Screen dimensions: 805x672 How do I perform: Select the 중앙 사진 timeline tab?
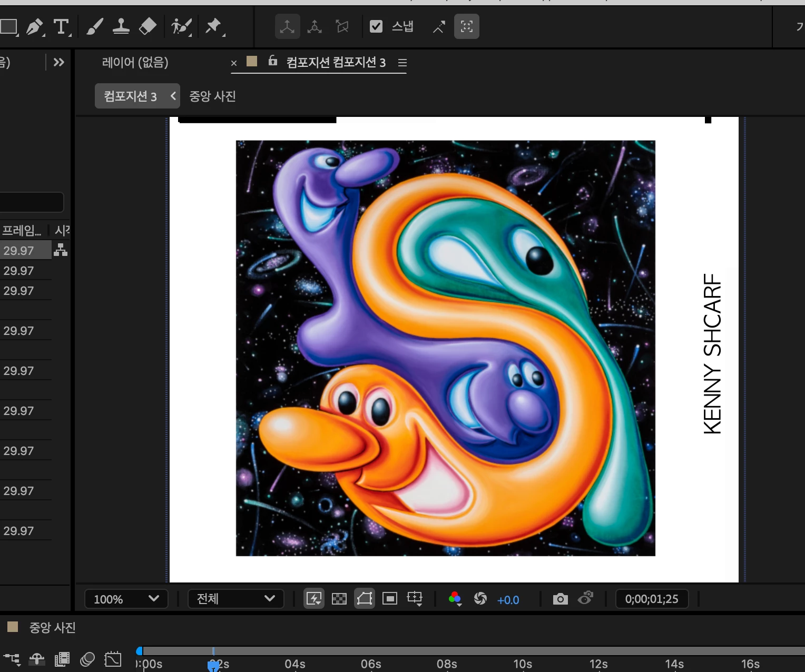52,628
